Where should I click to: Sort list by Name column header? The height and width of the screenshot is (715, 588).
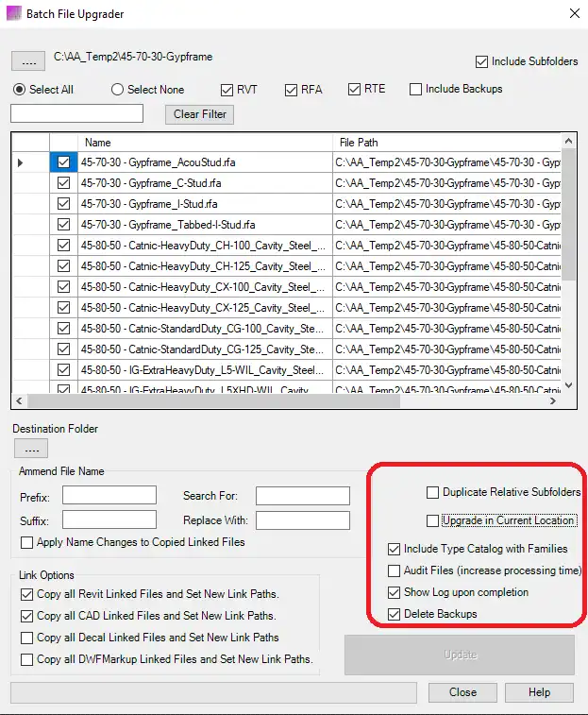(203, 143)
